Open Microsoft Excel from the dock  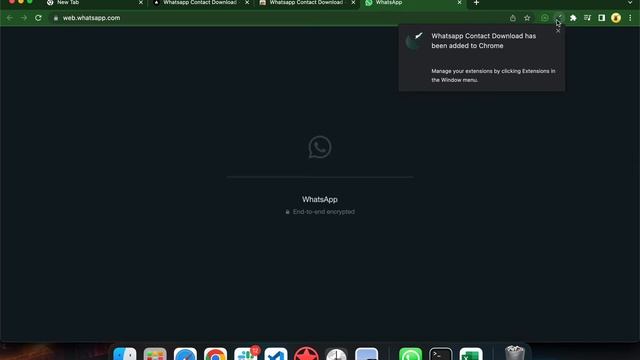pos(471,354)
